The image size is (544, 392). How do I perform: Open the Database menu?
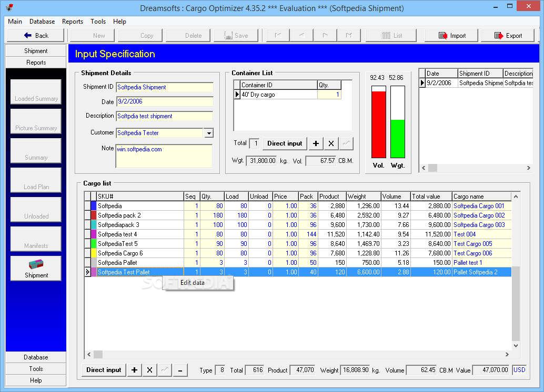pos(42,22)
